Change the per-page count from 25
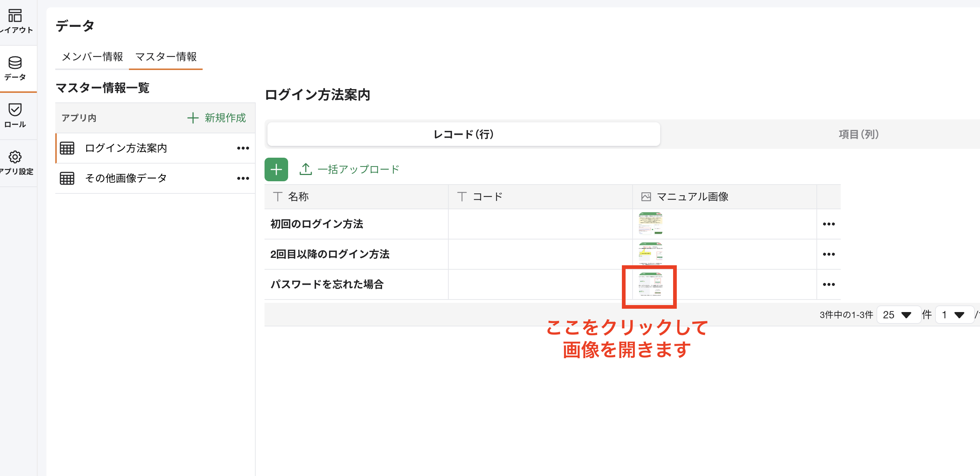This screenshot has height=476, width=980. coord(899,315)
